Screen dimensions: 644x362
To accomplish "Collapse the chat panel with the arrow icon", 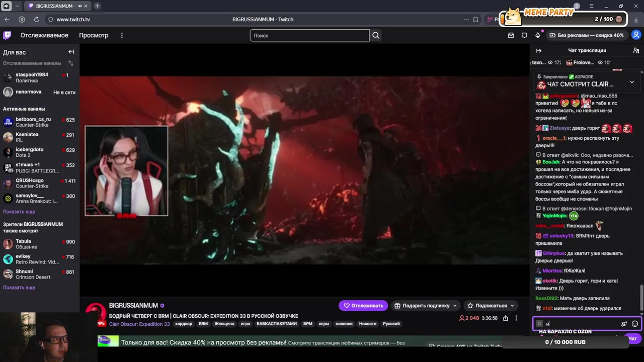I will point(538,50).
